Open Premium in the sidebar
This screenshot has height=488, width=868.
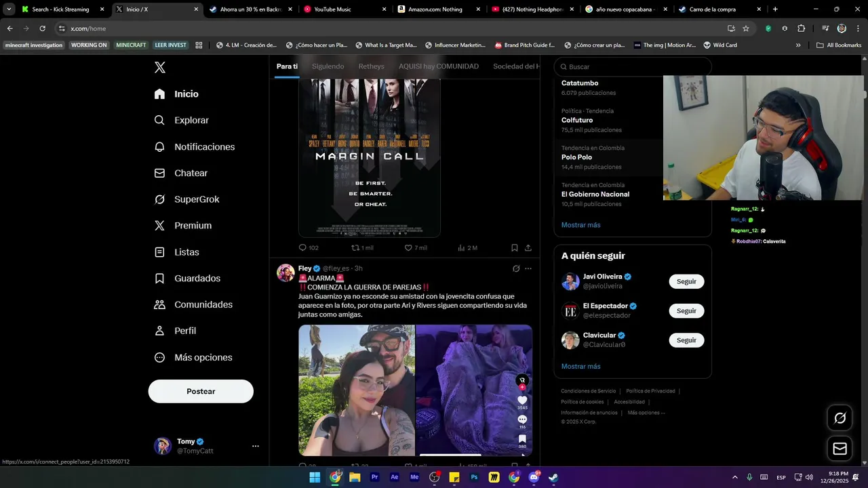[x=183, y=226]
